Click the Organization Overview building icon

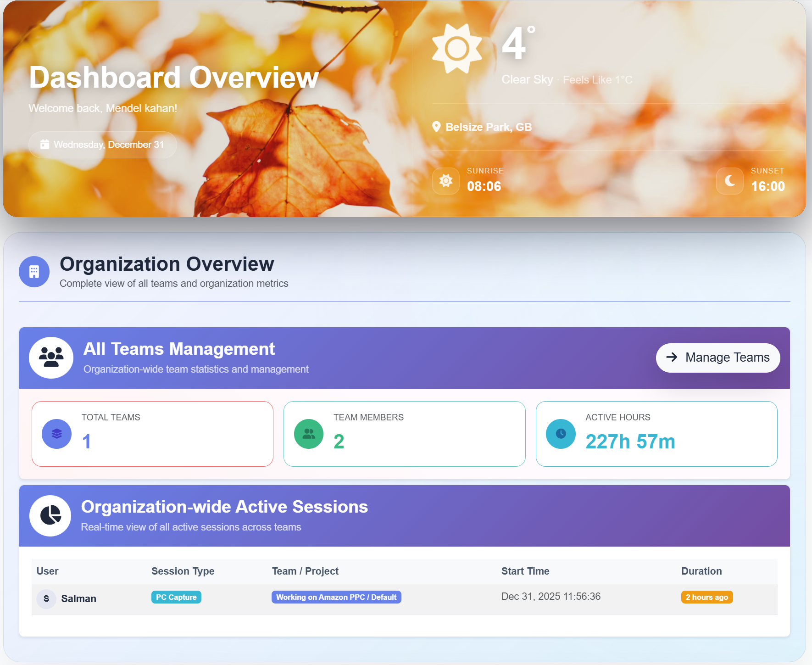click(x=34, y=272)
